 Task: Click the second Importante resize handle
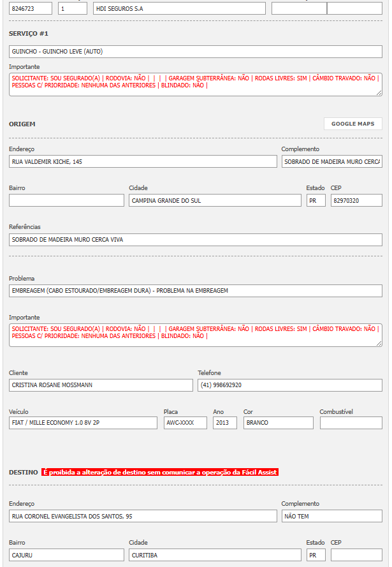click(x=379, y=344)
